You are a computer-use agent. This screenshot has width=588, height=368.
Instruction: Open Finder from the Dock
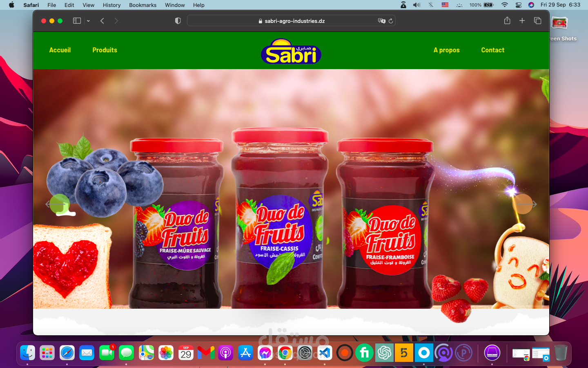click(x=27, y=352)
